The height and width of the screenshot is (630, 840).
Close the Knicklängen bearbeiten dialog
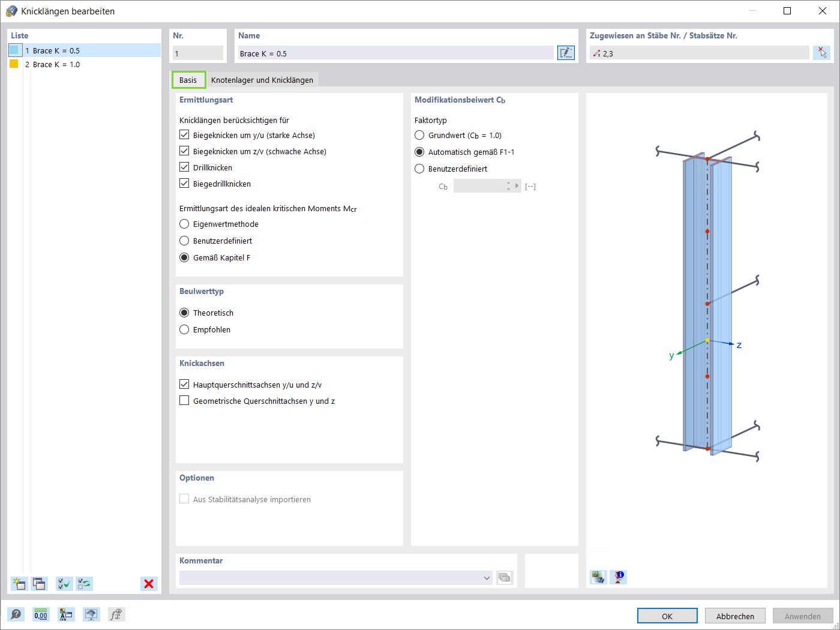tap(823, 11)
